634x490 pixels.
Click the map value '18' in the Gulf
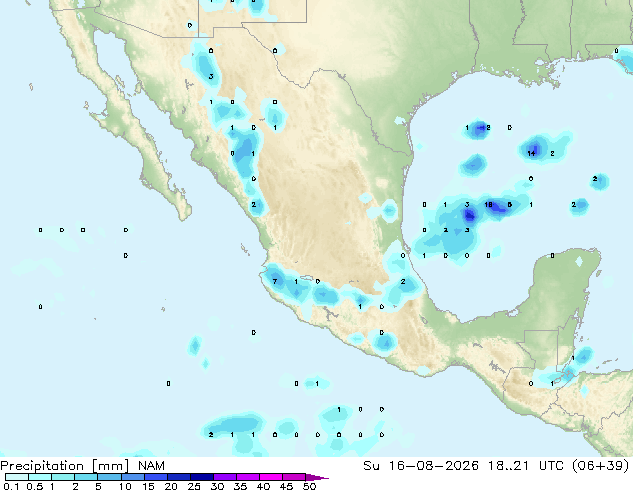488,205
